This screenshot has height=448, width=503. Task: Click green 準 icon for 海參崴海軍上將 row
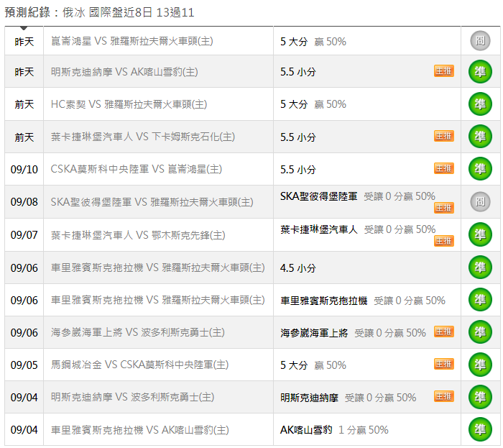click(480, 332)
